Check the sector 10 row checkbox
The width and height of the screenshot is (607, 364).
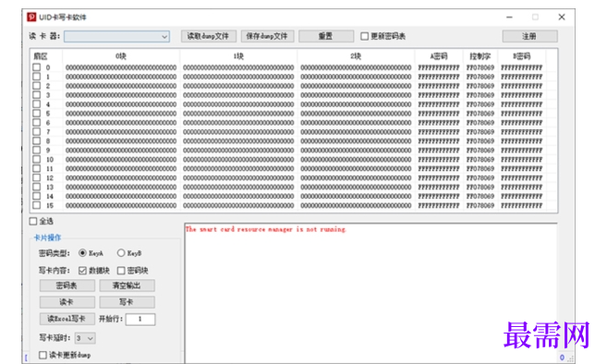(x=37, y=159)
